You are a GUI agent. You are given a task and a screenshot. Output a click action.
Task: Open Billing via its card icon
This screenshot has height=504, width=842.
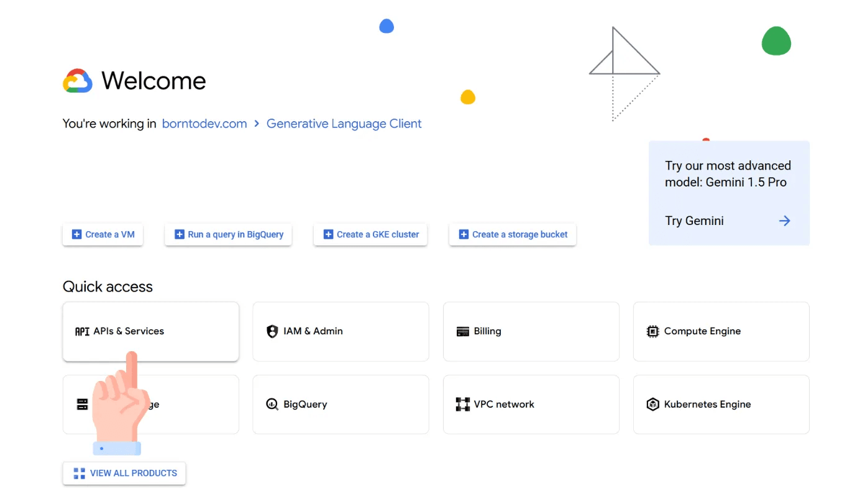click(462, 331)
